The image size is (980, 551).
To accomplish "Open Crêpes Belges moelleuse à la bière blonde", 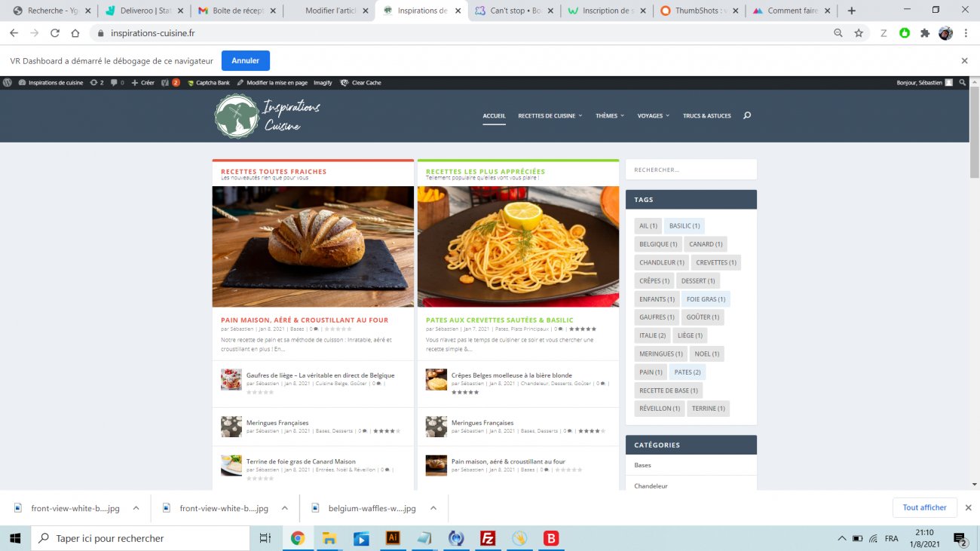I will click(x=512, y=375).
